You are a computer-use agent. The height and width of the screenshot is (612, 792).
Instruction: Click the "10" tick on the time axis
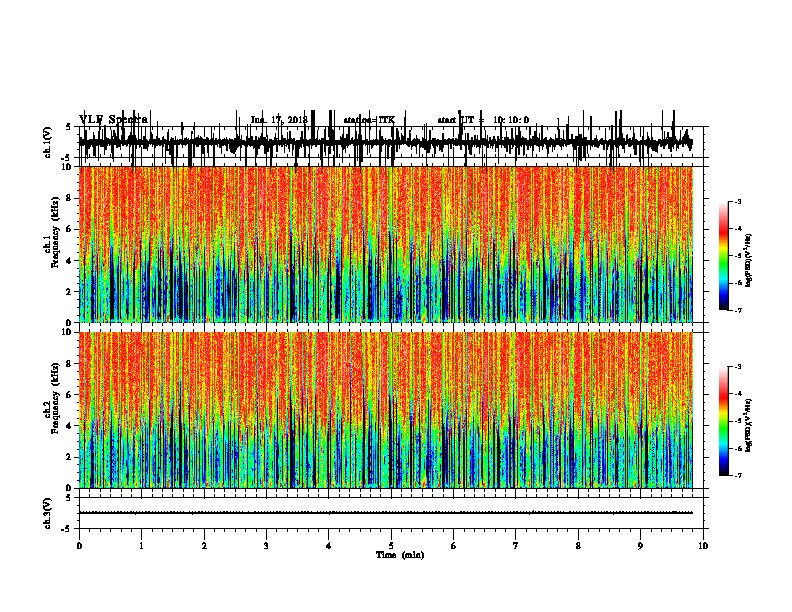coord(703,546)
